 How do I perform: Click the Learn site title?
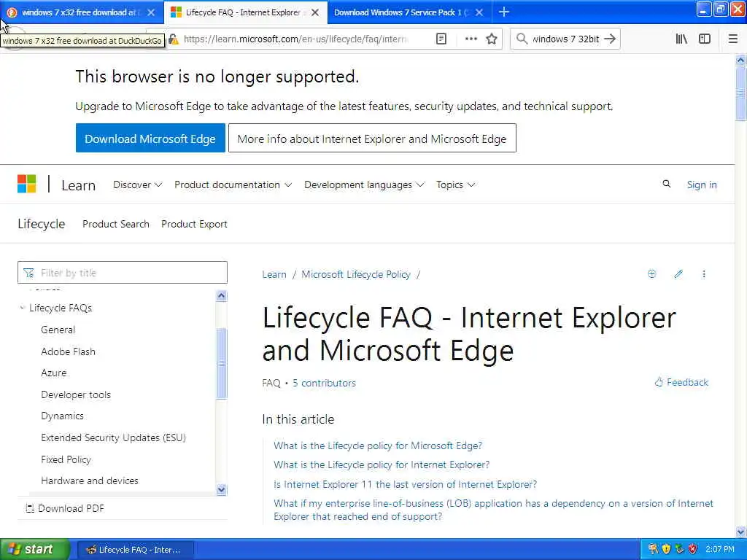tap(79, 185)
